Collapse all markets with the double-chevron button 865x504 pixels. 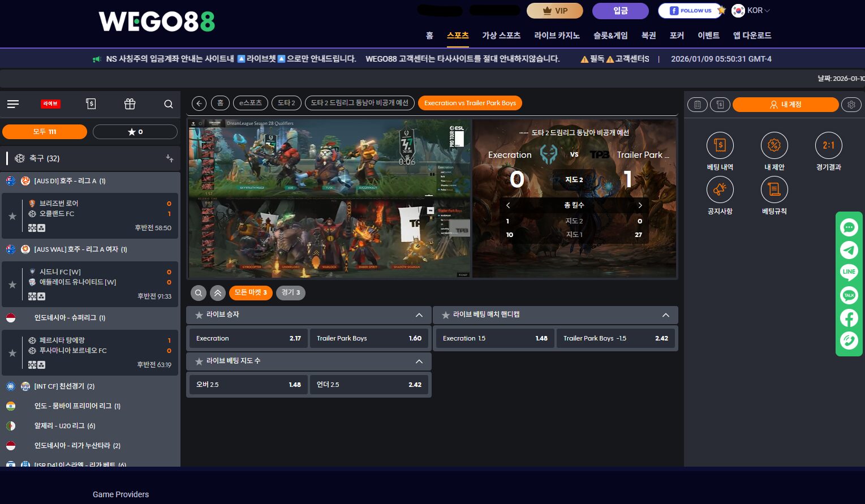click(x=217, y=292)
